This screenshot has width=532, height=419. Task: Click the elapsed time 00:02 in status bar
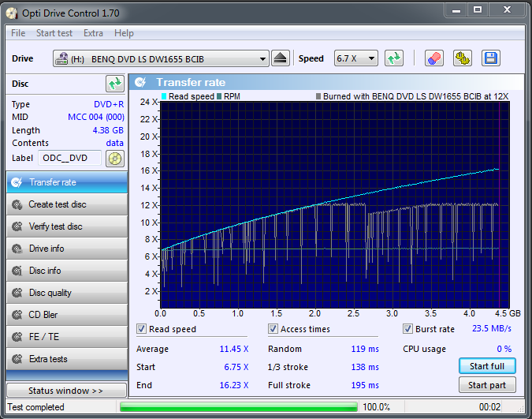(x=489, y=407)
